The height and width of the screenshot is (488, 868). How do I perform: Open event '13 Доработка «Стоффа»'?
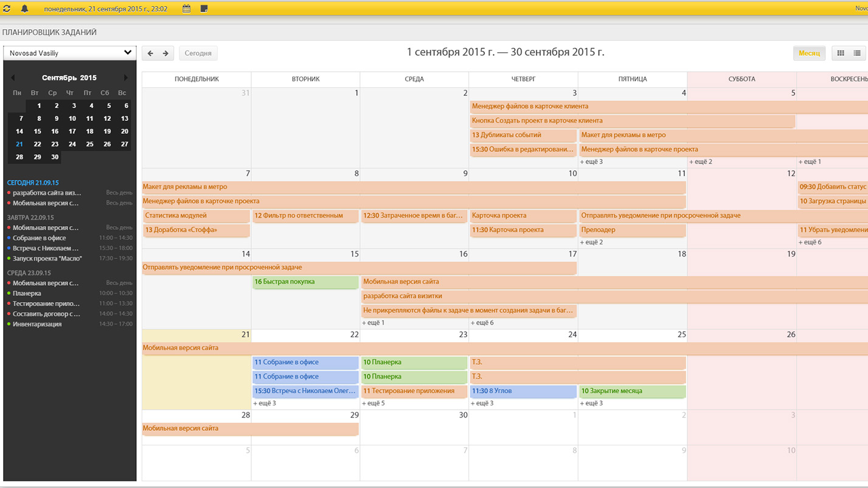click(196, 230)
